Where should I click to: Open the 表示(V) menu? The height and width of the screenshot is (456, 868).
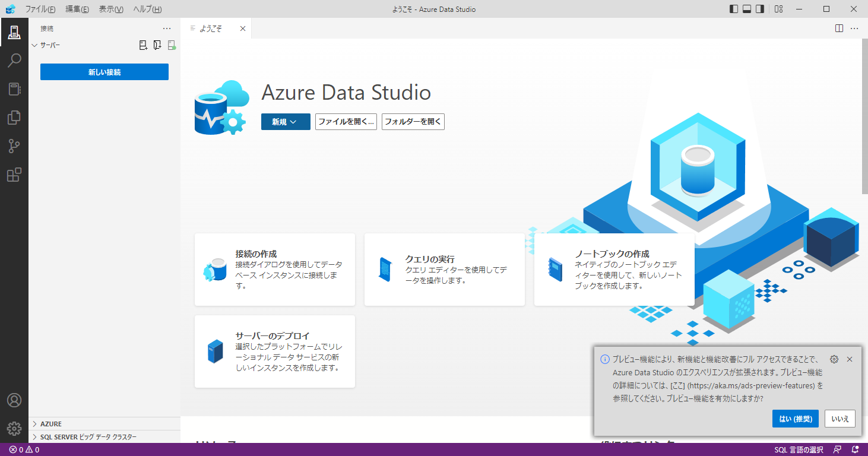pyautogui.click(x=111, y=9)
